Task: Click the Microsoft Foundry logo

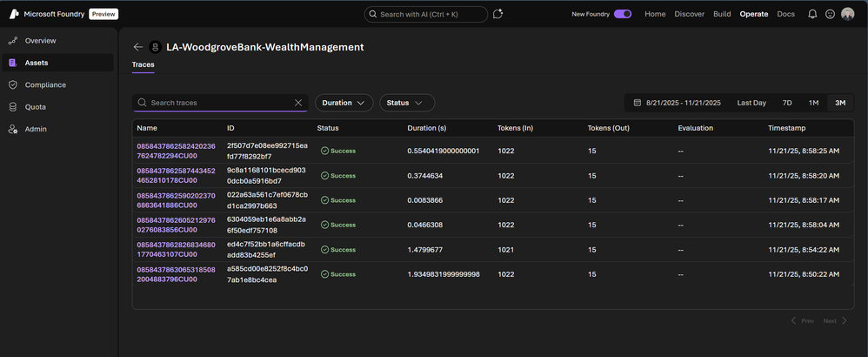Action: pyautogui.click(x=14, y=14)
